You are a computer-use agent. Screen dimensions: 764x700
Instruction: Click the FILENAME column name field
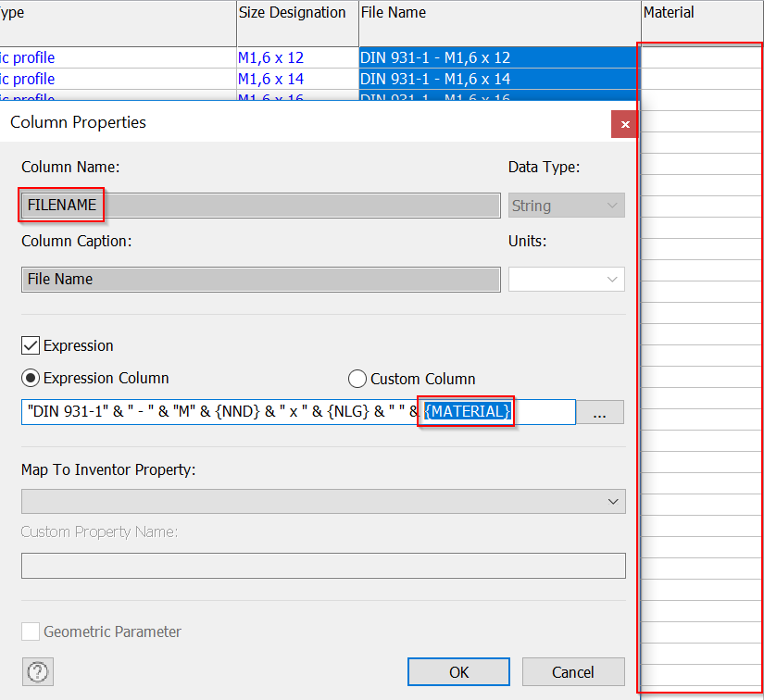click(x=61, y=205)
